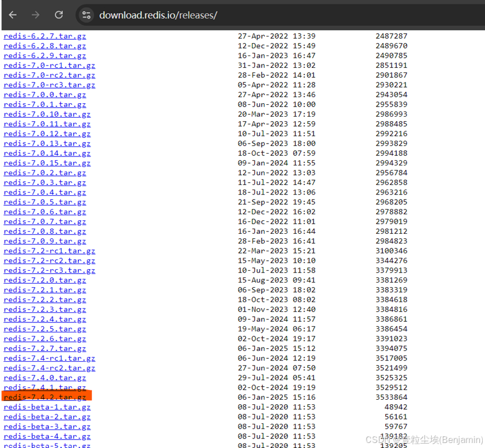Download redis-7.2.7.tar.gz
The image size is (485, 448).
45,349
